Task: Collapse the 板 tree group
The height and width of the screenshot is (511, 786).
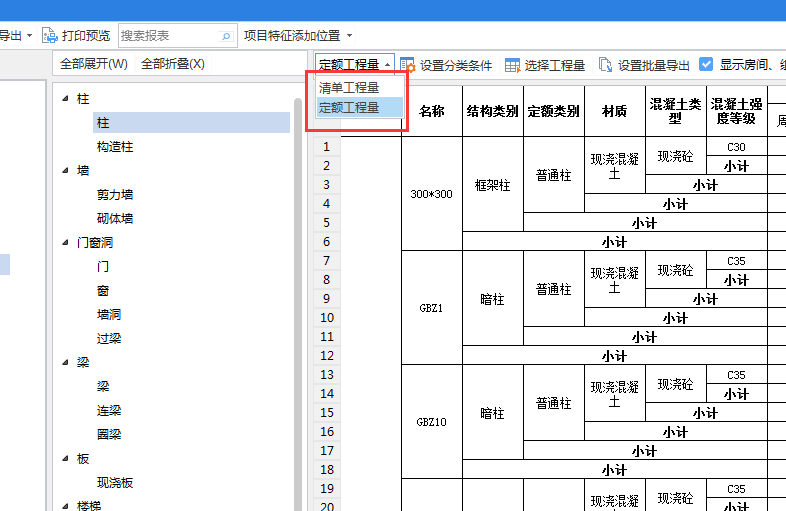Action: [65, 458]
